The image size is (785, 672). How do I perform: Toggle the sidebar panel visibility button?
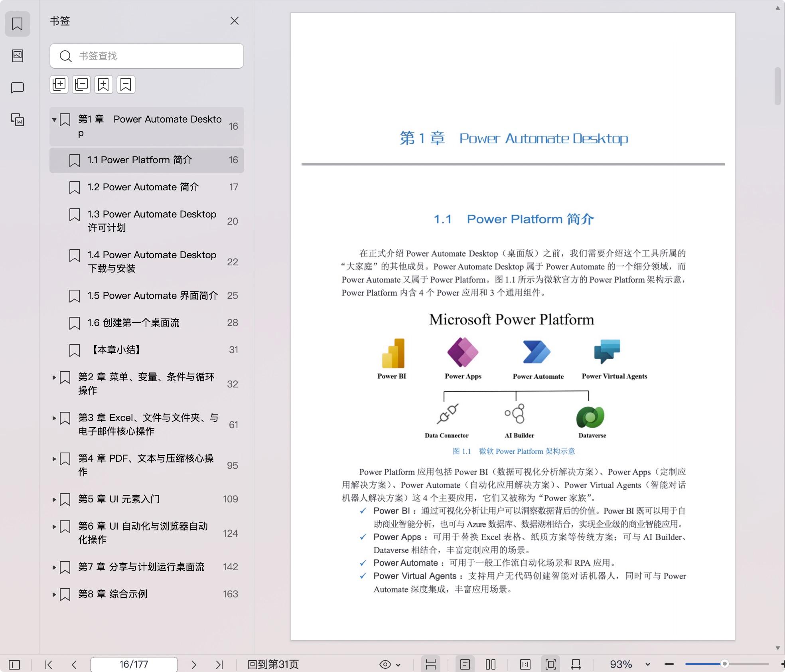pos(14,664)
